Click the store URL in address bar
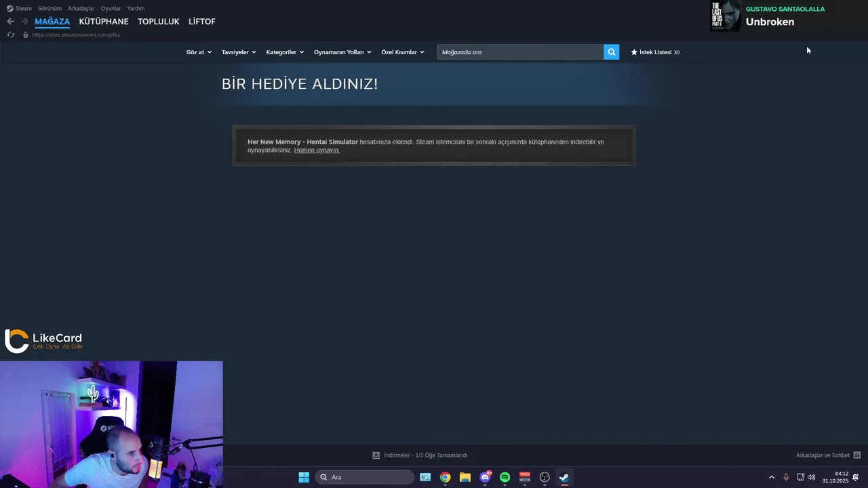868x488 pixels. [x=76, y=35]
